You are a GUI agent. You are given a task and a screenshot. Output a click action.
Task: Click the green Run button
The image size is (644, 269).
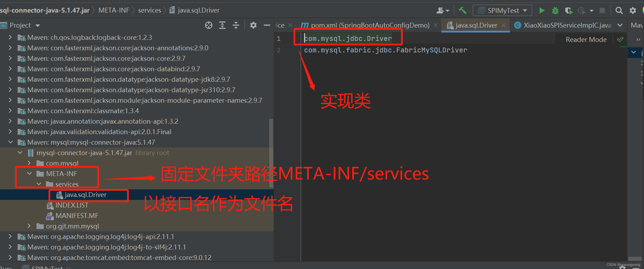(x=542, y=11)
